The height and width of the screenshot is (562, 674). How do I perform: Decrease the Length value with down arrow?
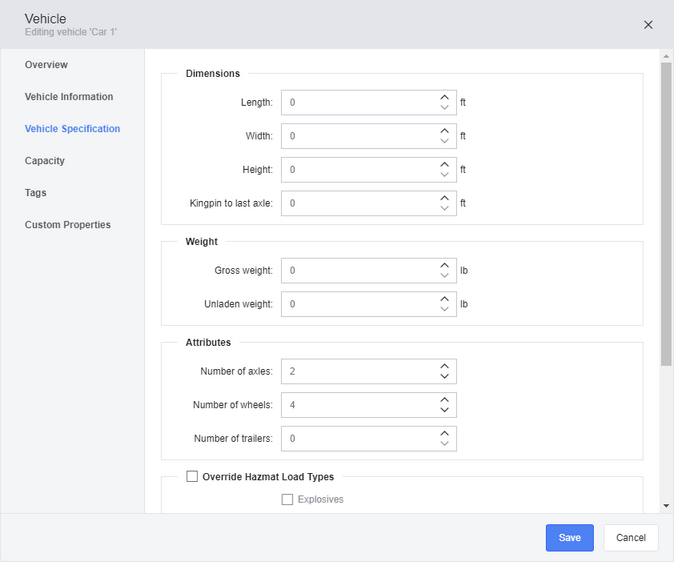444,107
